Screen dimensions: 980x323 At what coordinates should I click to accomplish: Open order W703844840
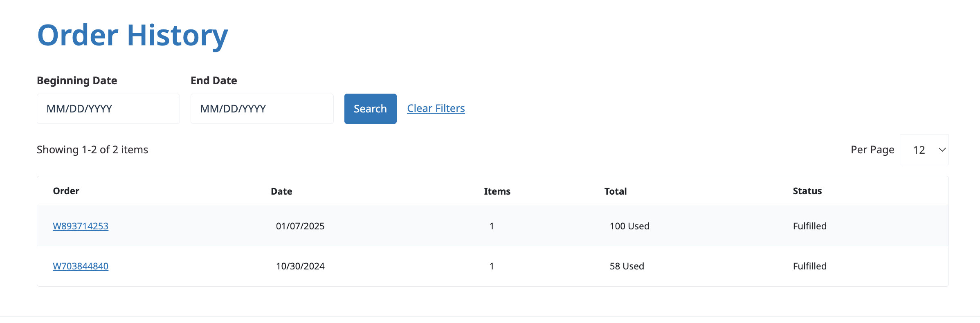[x=81, y=266]
